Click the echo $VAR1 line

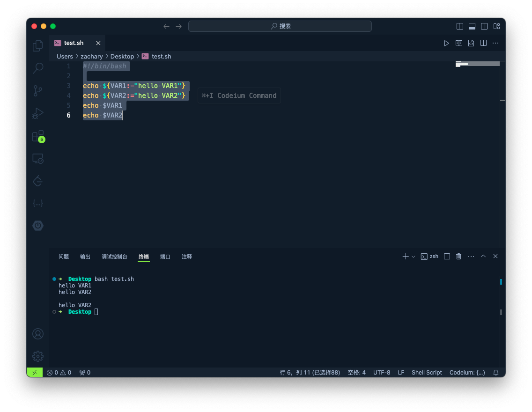click(x=103, y=105)
